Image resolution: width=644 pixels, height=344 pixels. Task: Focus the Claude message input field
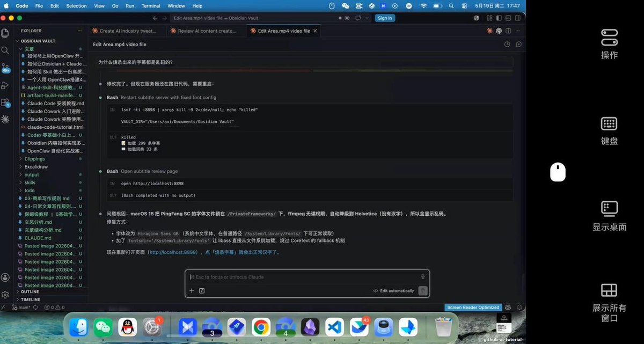click(x=303, y=277)
